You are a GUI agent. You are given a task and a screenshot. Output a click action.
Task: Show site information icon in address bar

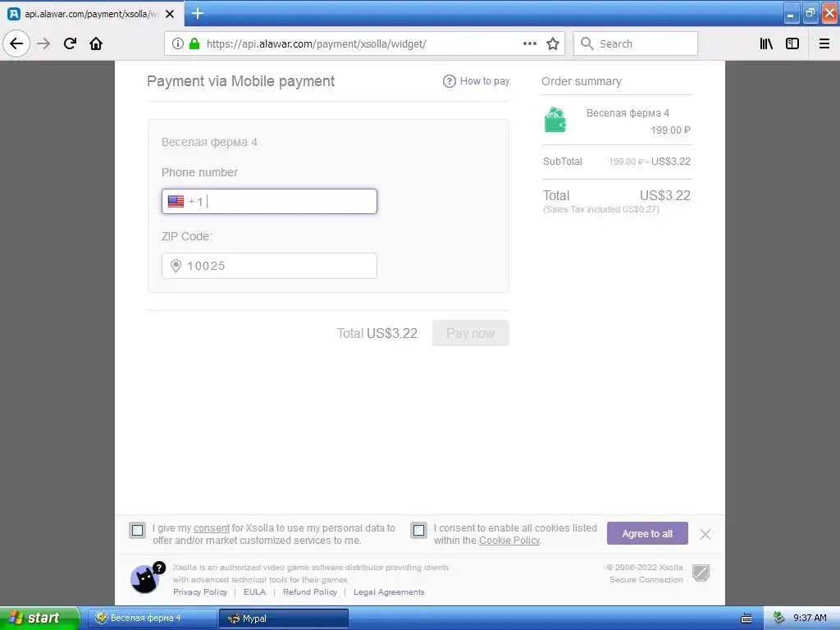click(178, 43)
